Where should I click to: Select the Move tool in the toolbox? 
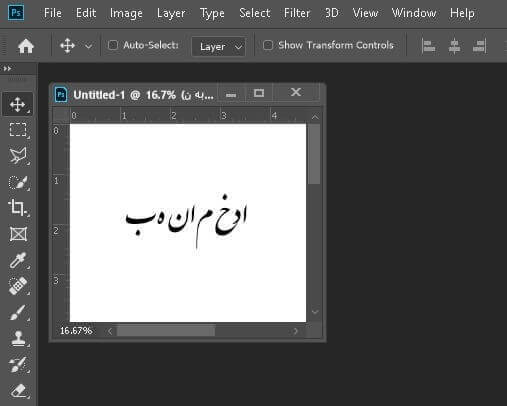[18, 104]
